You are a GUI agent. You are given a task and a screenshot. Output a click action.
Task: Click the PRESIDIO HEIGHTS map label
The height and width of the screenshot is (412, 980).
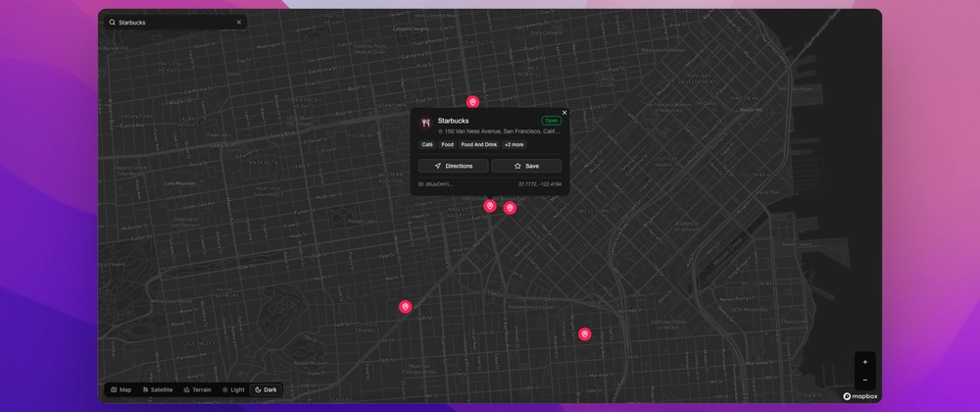pyautogui.click(x=170, y=67)
